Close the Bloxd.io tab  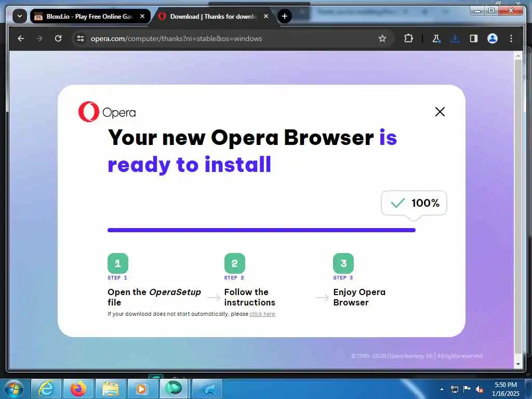pos(142,16)
